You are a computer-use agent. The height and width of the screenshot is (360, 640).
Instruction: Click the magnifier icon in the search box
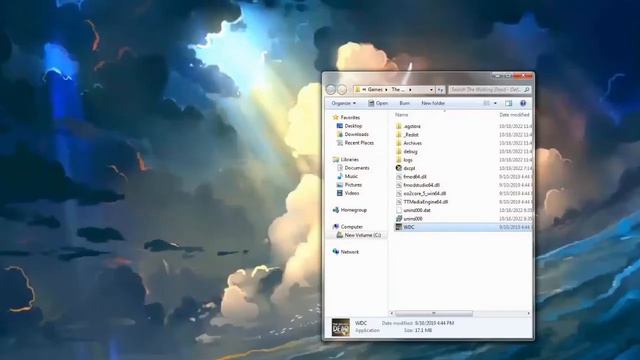(x=527, y=89)
